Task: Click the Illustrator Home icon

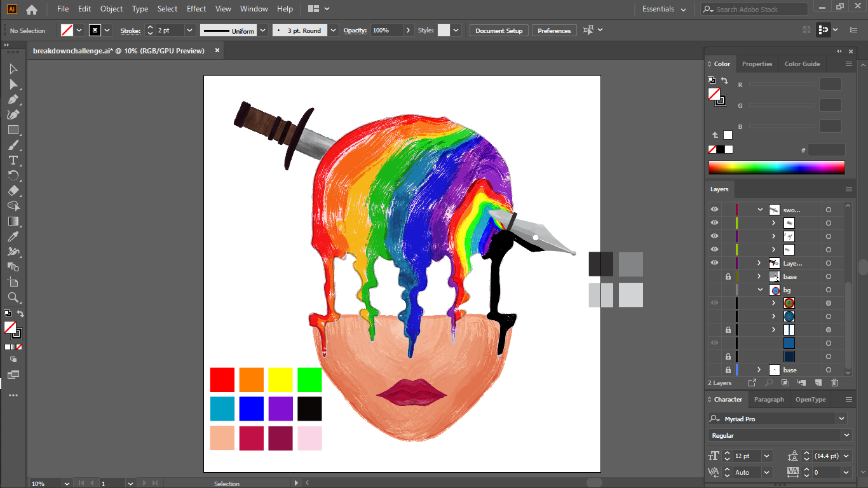Action: pos(31,9)
